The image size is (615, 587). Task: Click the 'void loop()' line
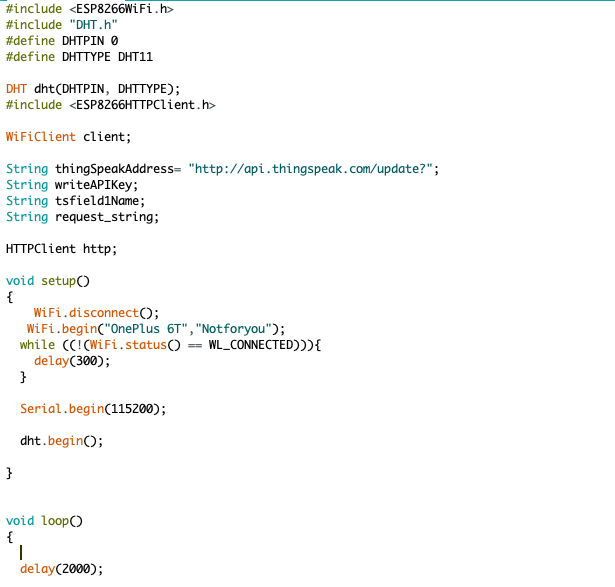click(44, 521)
